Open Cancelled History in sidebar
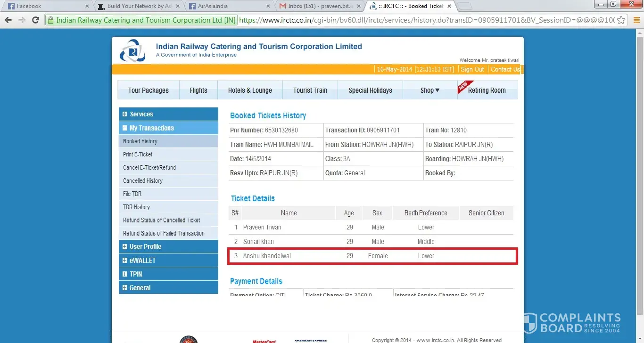Viewport: 644px width, 343px height. coord(168,180)
